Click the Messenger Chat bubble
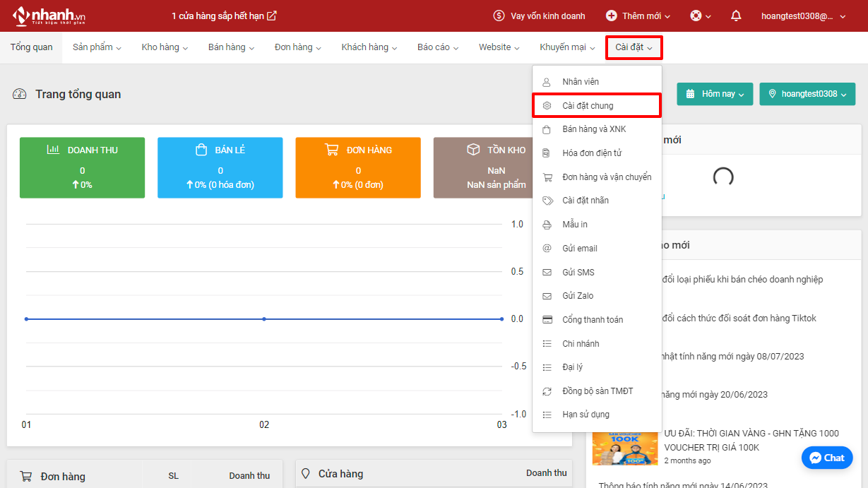 coord(827,458)
